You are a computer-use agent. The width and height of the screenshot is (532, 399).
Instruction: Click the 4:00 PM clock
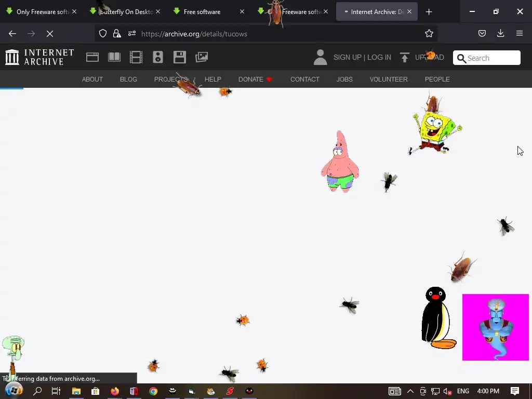point(488,391)
